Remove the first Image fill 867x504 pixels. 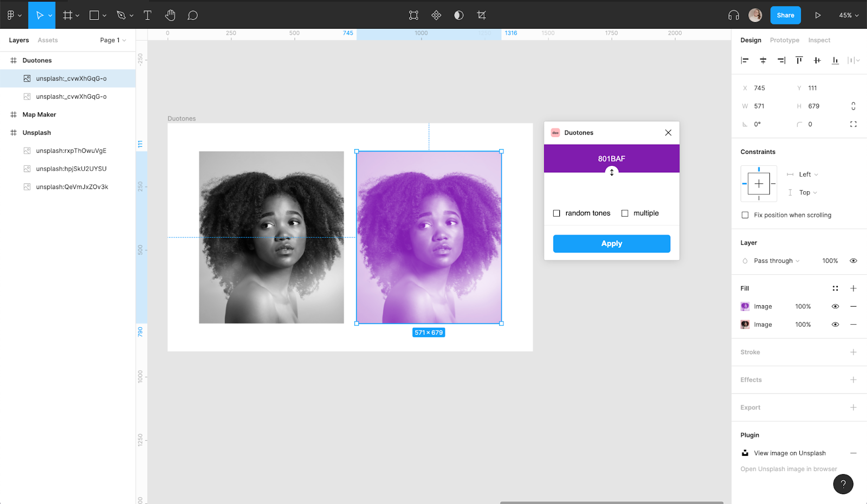pyautogui.click(x=853, y=306)
